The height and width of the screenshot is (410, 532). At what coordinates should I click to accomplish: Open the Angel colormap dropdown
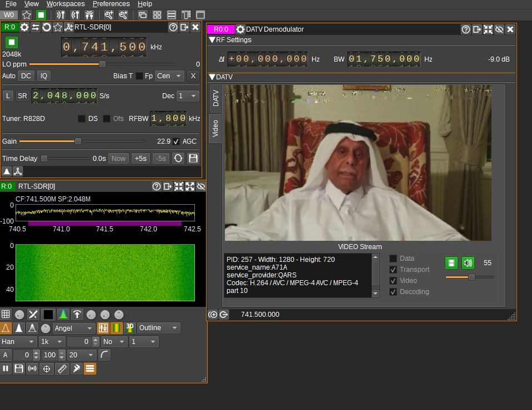click(x=73, y=328)
